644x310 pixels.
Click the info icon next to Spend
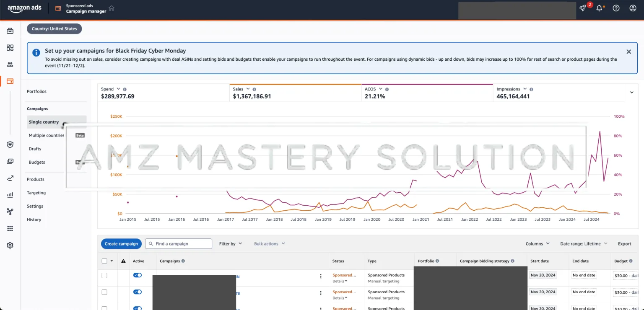click(x=125, y=89)
